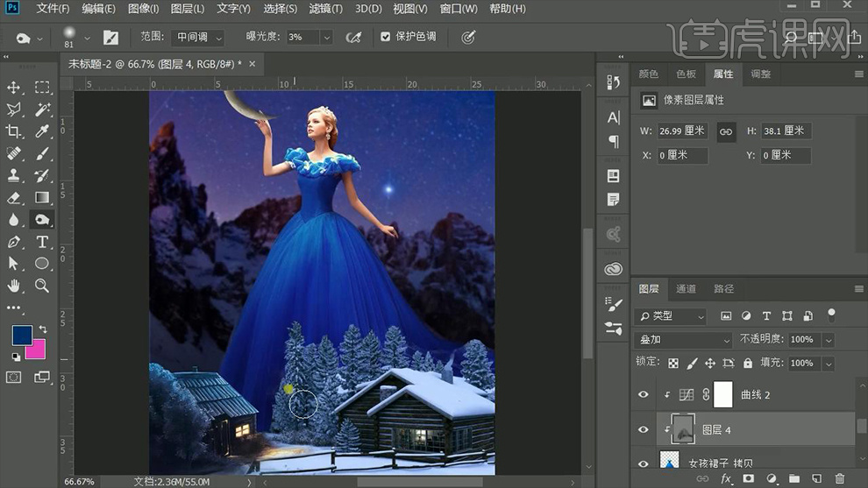868x488 pixels.
Task: Choose the Horizontal Type tool
Action: 41,242
